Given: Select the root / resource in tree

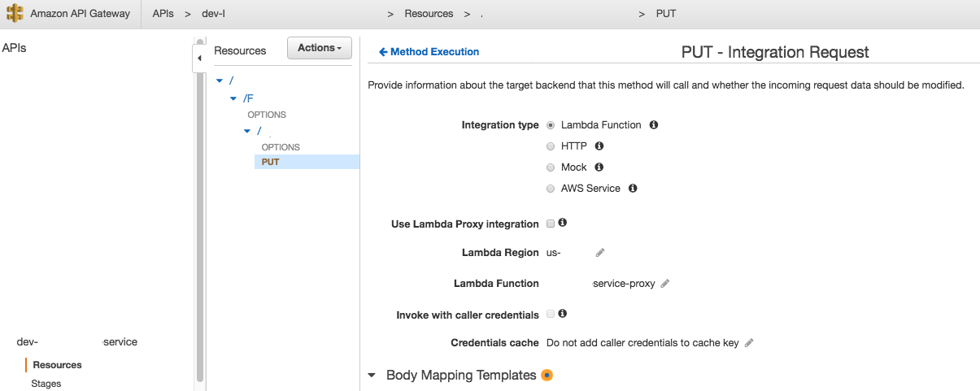Looking at the screenshot, I should coord(231,81).
